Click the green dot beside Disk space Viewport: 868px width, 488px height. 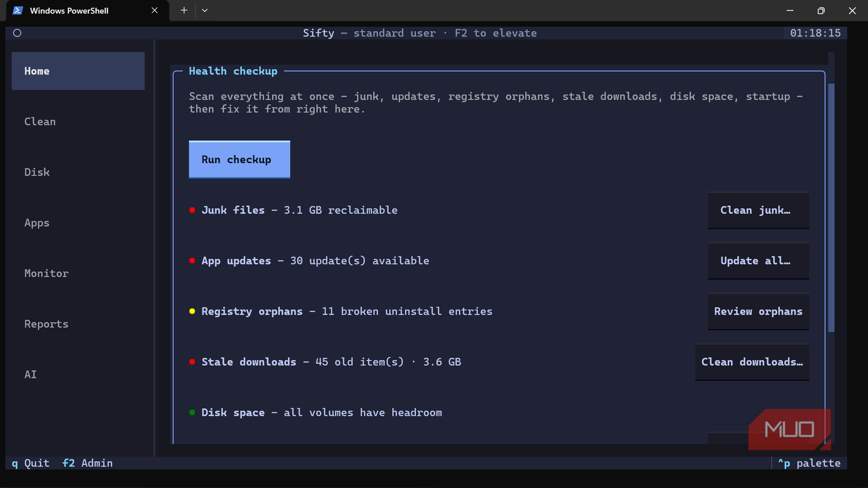(x=192, y=412)
